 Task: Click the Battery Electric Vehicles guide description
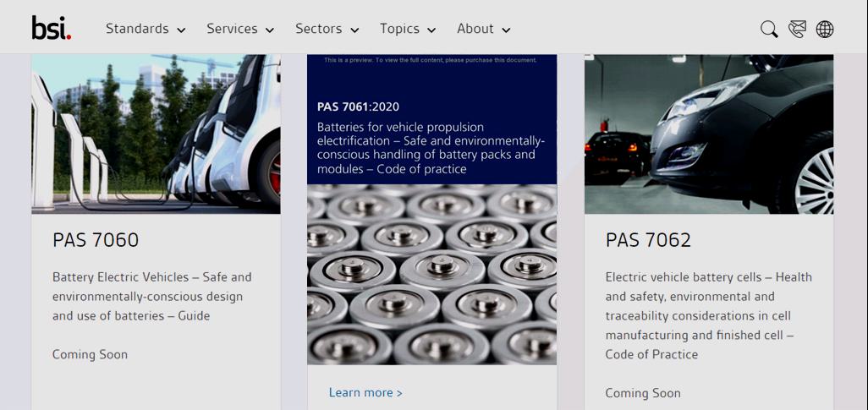pos(152,296)
